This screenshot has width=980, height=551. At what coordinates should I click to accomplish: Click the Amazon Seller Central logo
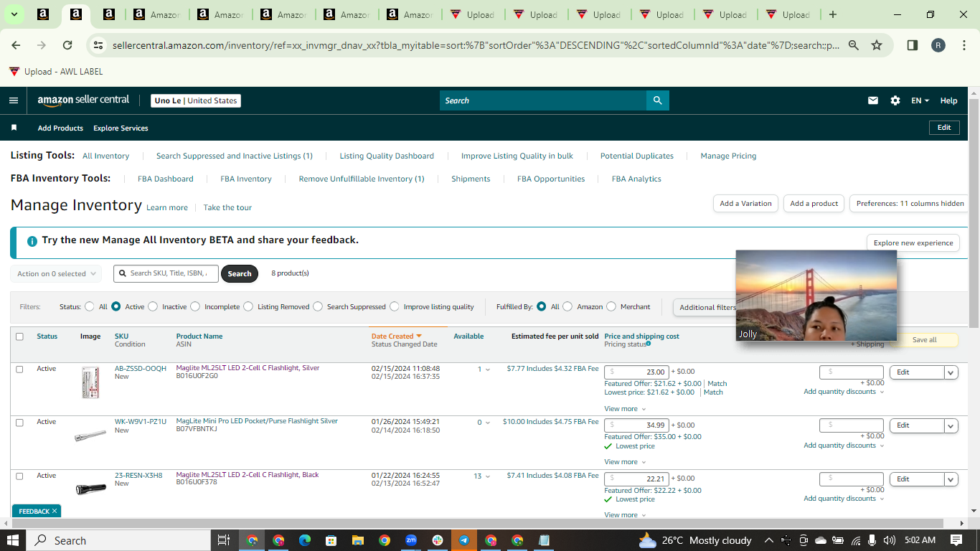coord(83,100)
